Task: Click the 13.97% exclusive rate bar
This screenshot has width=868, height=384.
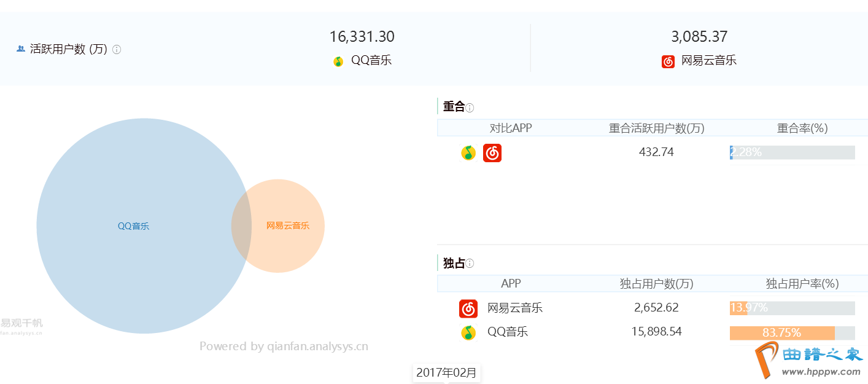Action: 792,308
